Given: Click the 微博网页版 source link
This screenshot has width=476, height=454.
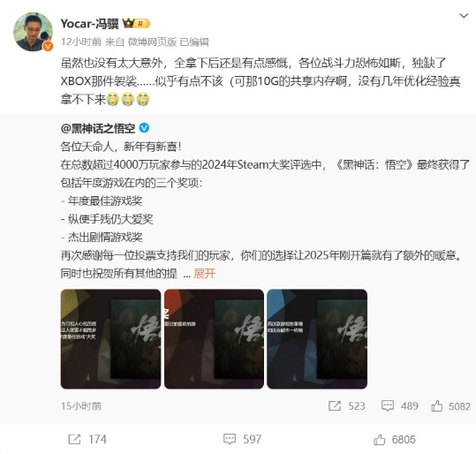Looking at the screenshot, I should [152, 42].
